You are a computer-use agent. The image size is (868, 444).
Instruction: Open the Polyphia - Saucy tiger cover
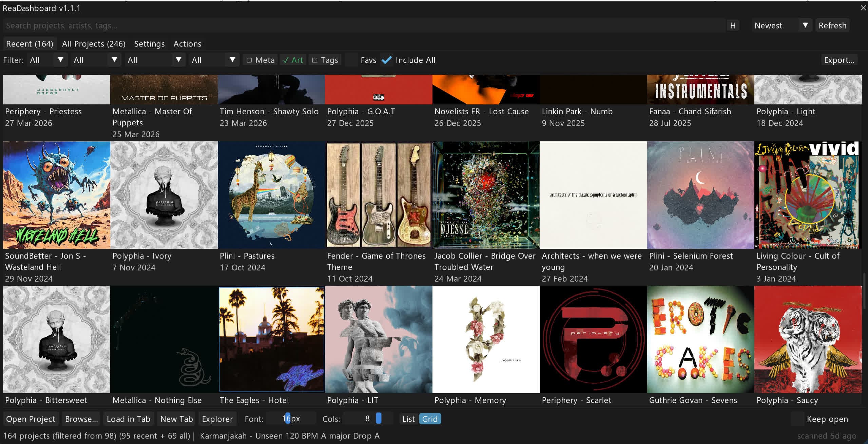tap(808, 339)
